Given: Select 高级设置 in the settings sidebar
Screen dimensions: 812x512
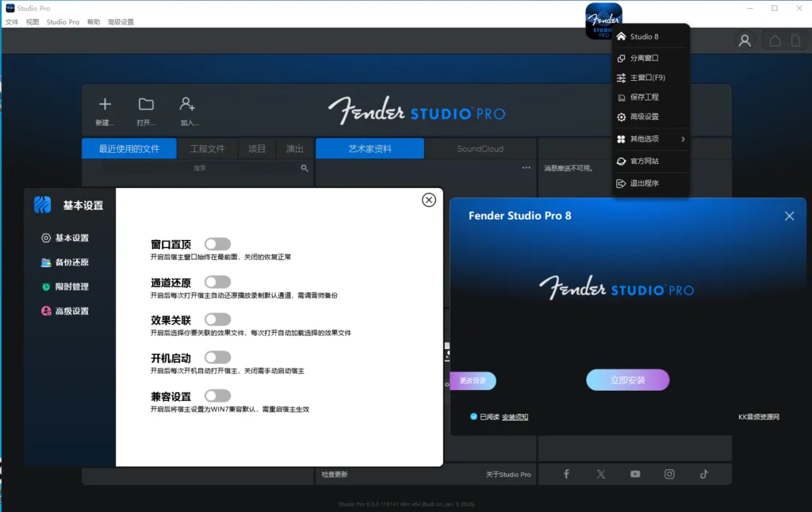Looking at the screenshot, I should click(65, 311).
